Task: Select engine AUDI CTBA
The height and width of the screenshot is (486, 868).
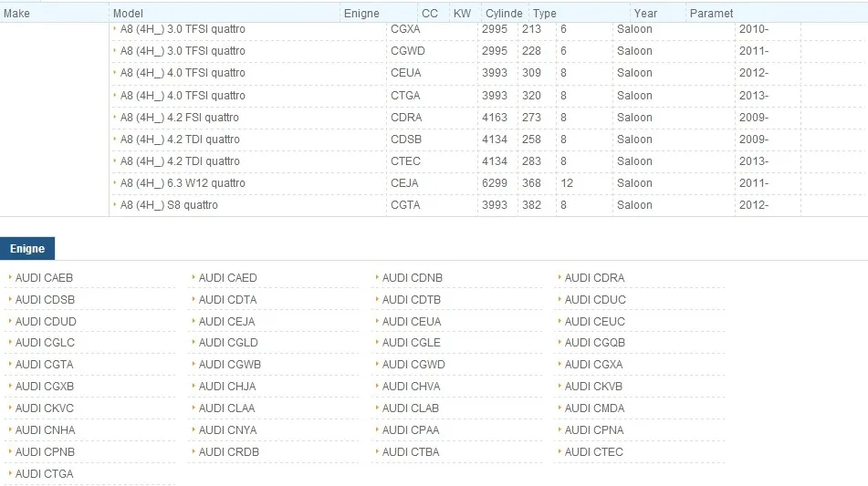Action: pyautogui.click(x=410, y=452)
